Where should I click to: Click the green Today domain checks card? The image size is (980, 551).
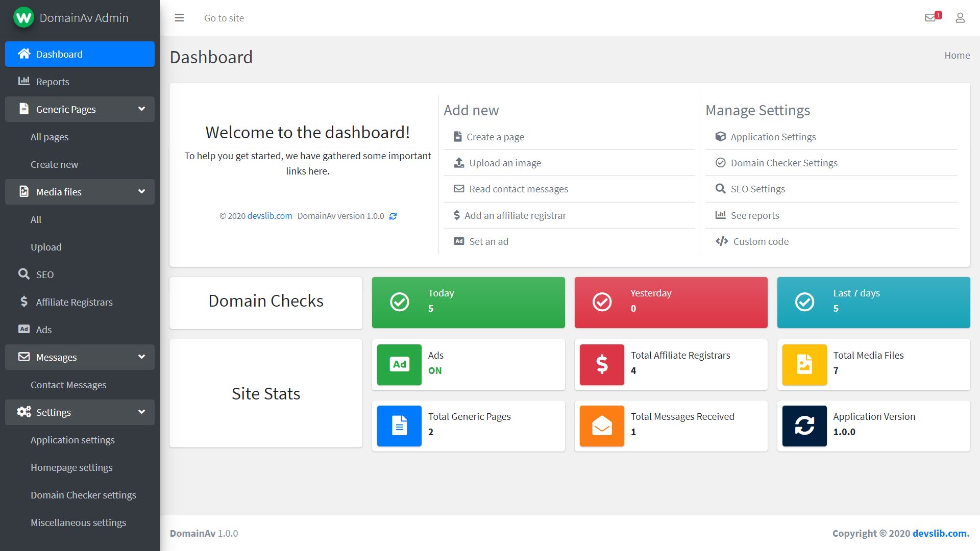click(468, 302)
